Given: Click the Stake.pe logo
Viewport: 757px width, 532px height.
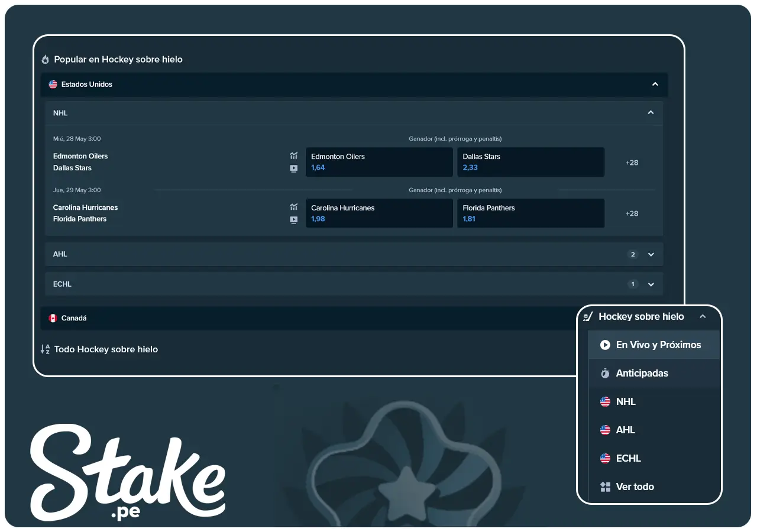Looking at the screenshot, I should pyautogui.click(x=128, y=473).
